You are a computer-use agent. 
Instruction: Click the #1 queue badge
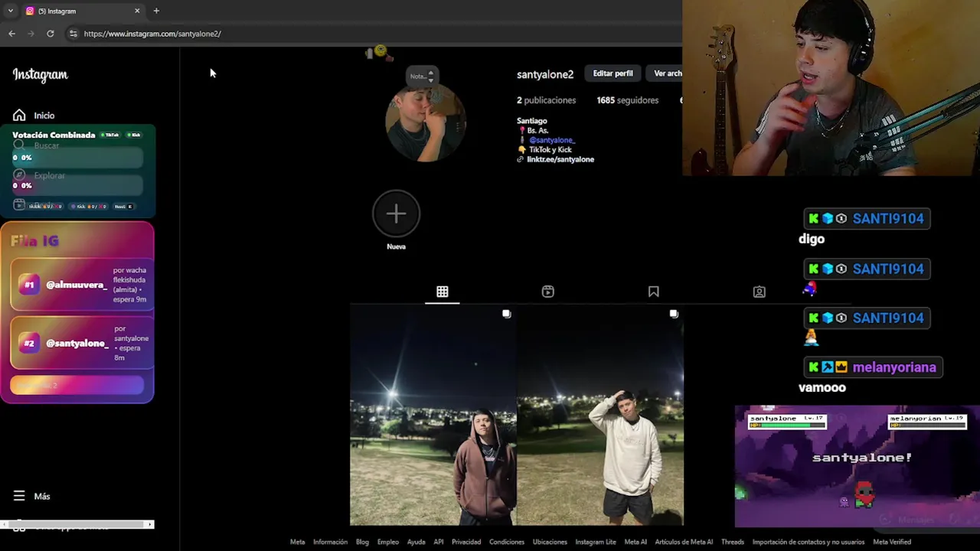(29, 285)
